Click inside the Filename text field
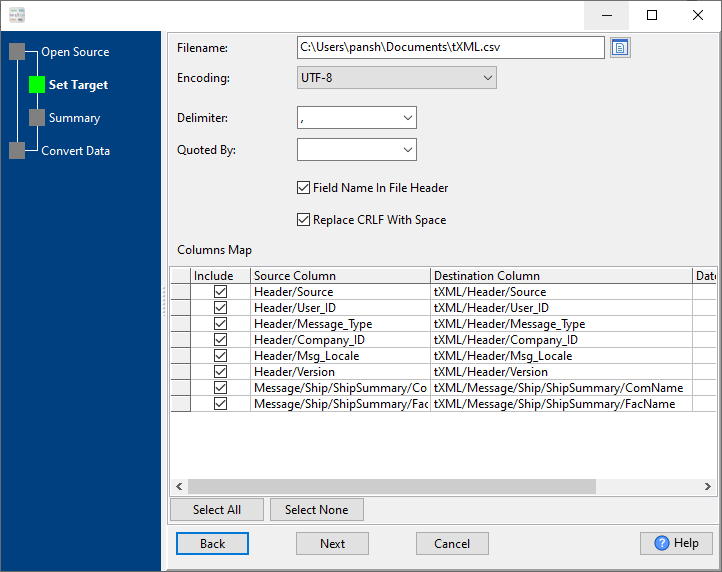The height and width of the screenshot is (572, 722). (x=450, y=47)
